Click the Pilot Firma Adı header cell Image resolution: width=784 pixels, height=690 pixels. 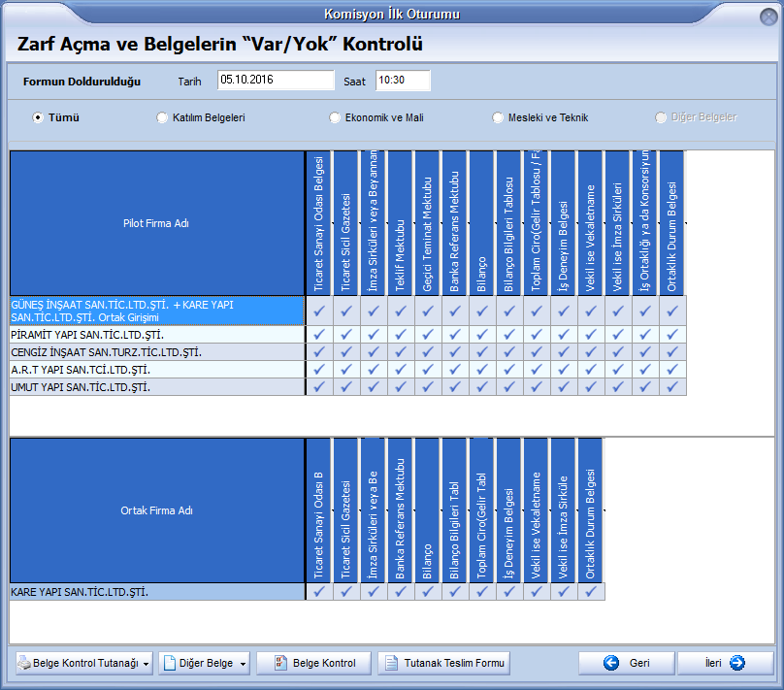tap(156, 222)
